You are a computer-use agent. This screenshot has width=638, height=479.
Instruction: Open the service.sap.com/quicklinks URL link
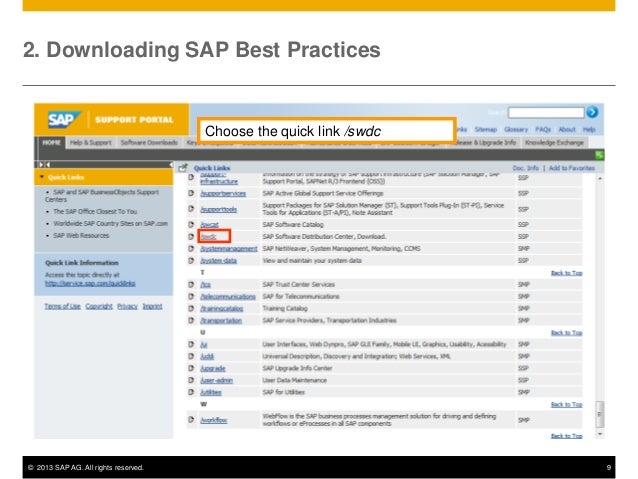[90, 283]
